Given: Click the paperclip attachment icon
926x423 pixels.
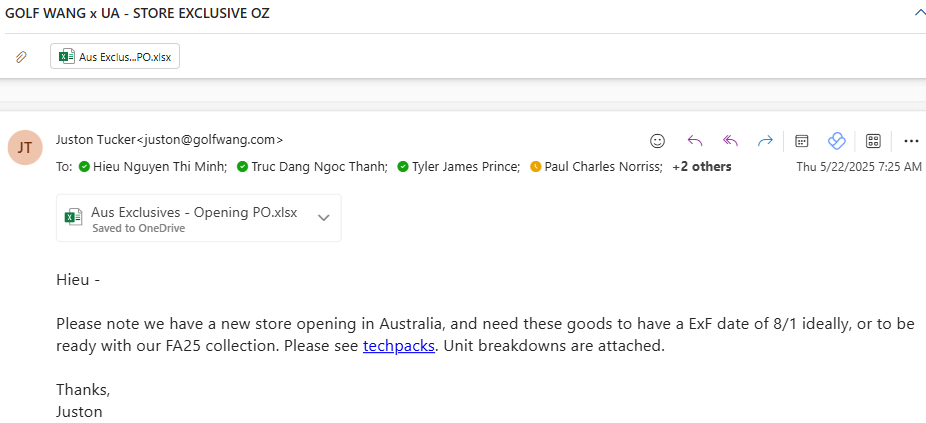Looking at the screenshot, I should [x=21, y=57].
